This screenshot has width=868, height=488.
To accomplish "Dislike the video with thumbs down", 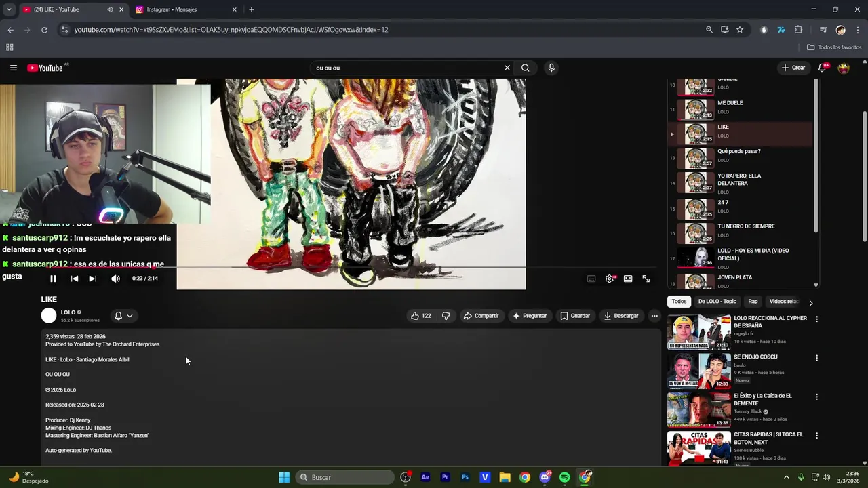I will point(446,316).
